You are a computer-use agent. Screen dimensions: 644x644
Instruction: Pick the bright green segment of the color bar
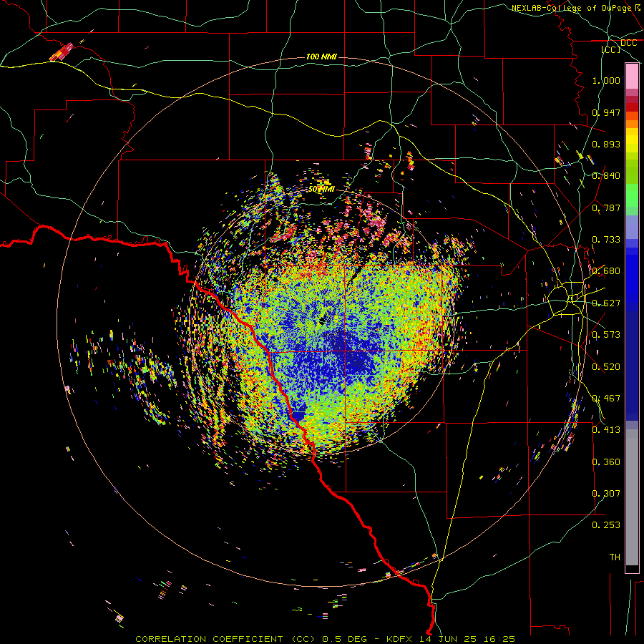coord(632,195)
